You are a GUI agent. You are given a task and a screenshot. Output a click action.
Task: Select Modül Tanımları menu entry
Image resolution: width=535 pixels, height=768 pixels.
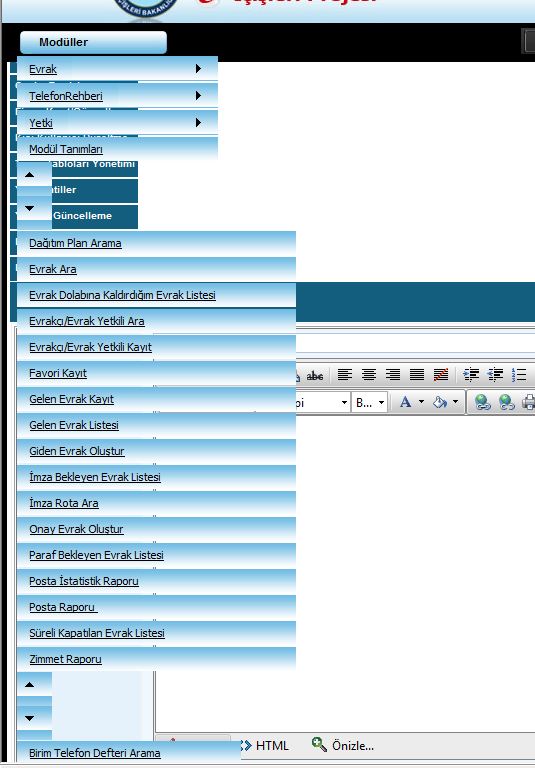click(117, 148)
